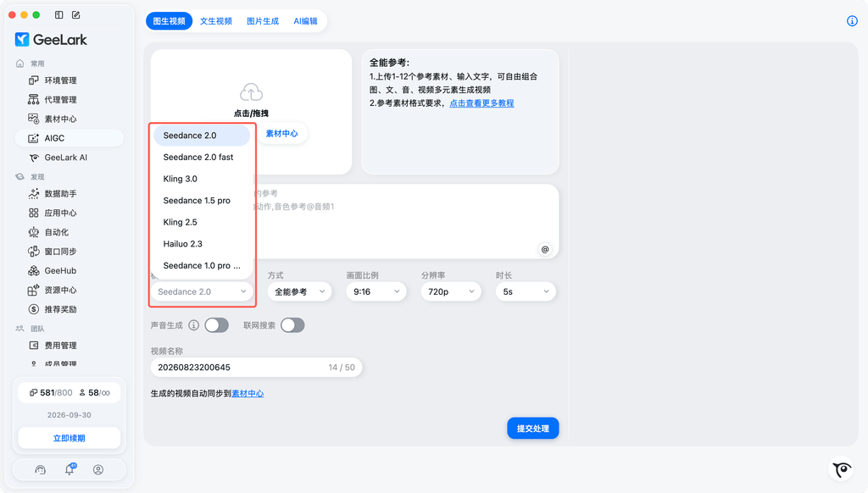Open the 5s duration dropdown

click(526, 291)
